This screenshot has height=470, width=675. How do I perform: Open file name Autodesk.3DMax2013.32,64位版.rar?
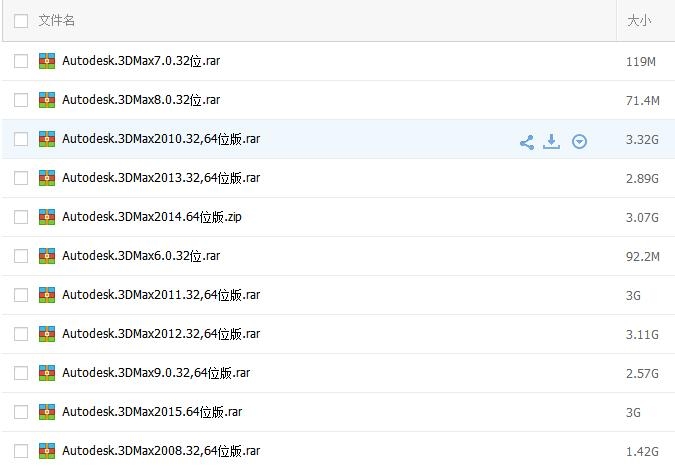(161, 178)
